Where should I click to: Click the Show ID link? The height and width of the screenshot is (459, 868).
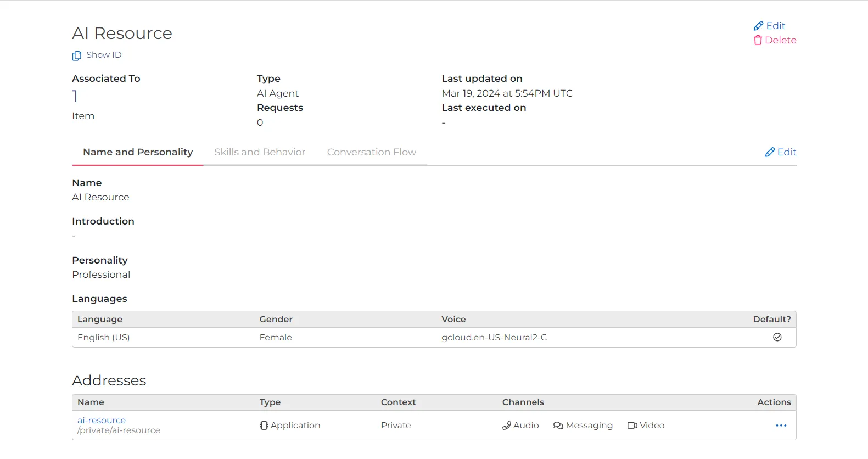pos(104,55)
